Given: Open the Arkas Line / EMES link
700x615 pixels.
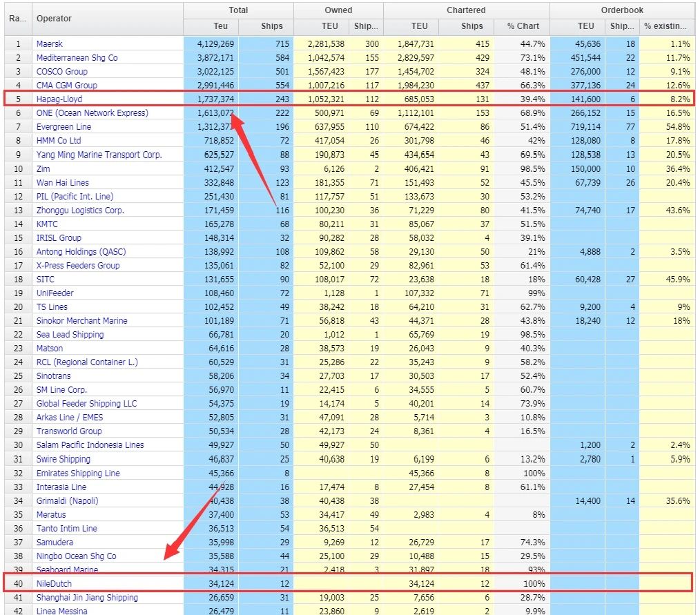Looking at the screenshot, I should [69, 418].
